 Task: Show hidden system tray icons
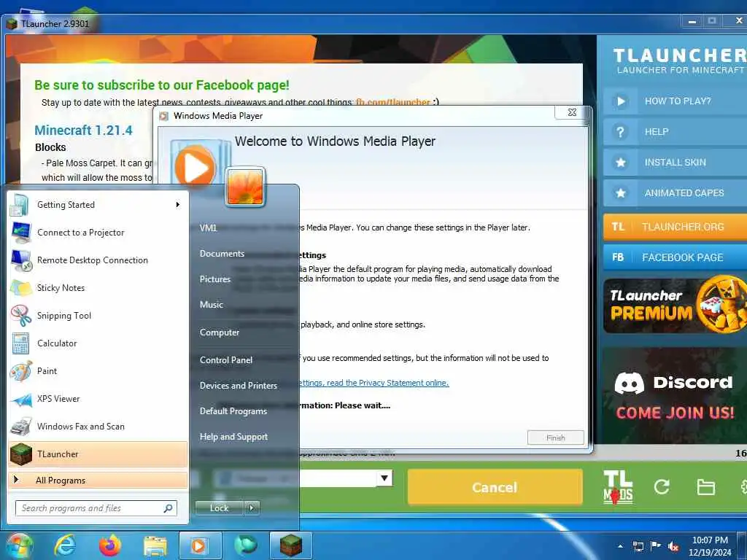click(620, 546)
